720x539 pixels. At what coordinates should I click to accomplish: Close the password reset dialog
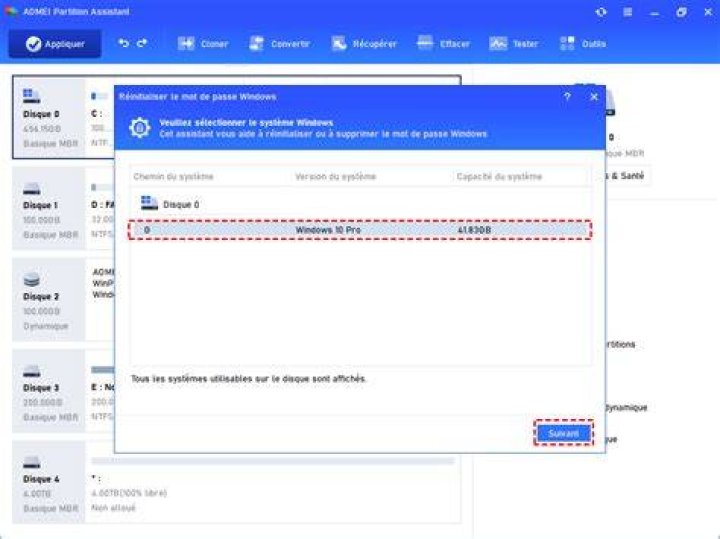click(x=594, y=97)
